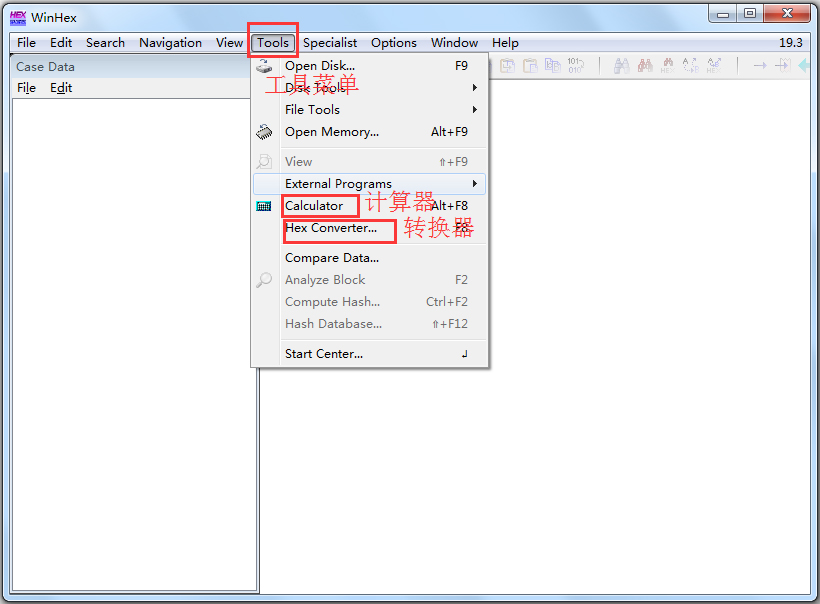Viewport: 820px width, 604px height.
Task: Click the binoculars HEX find hex values icon
Action: coord(668,65)
